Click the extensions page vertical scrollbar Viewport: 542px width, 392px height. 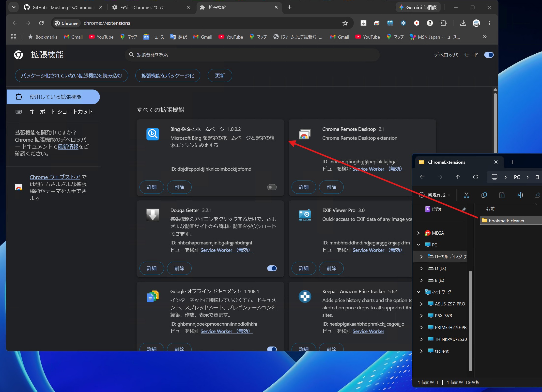[495, 123]
